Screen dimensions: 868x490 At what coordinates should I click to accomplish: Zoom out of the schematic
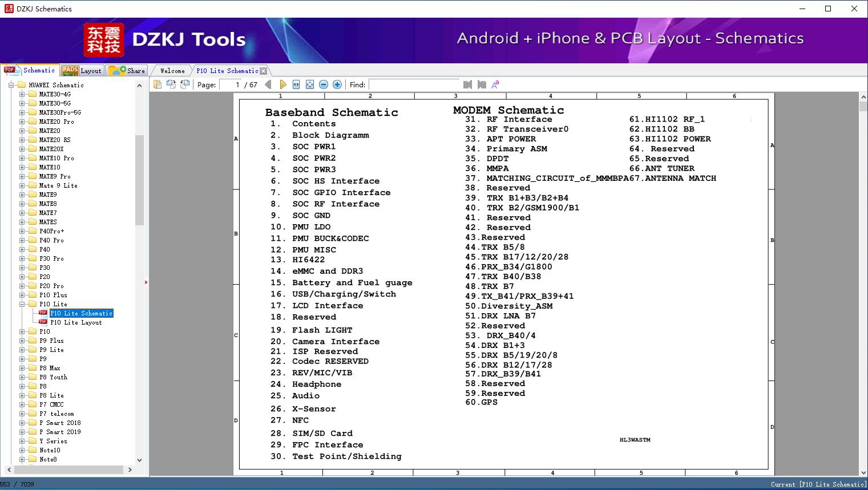click(x=324, y=84)
